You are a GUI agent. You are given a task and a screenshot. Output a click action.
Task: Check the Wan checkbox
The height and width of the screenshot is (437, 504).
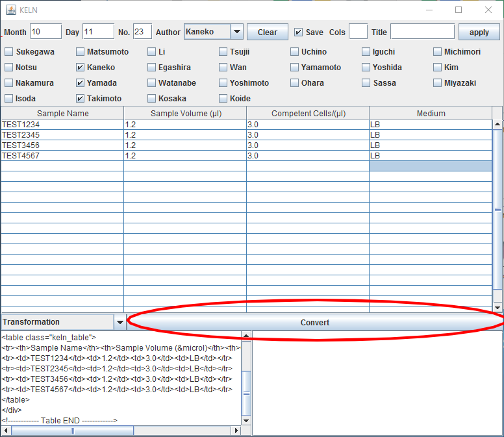pos(223,67)
